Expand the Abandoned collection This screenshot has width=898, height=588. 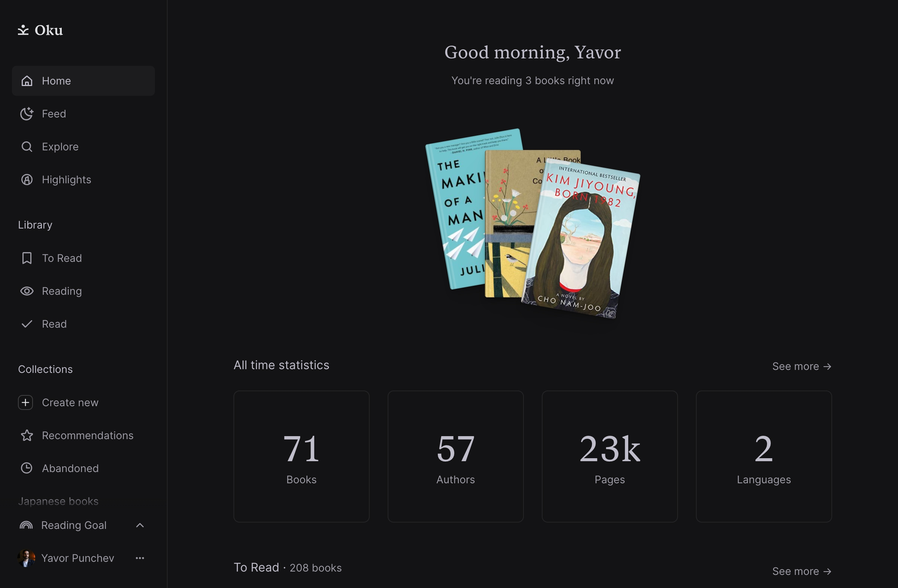coord(70,468)
